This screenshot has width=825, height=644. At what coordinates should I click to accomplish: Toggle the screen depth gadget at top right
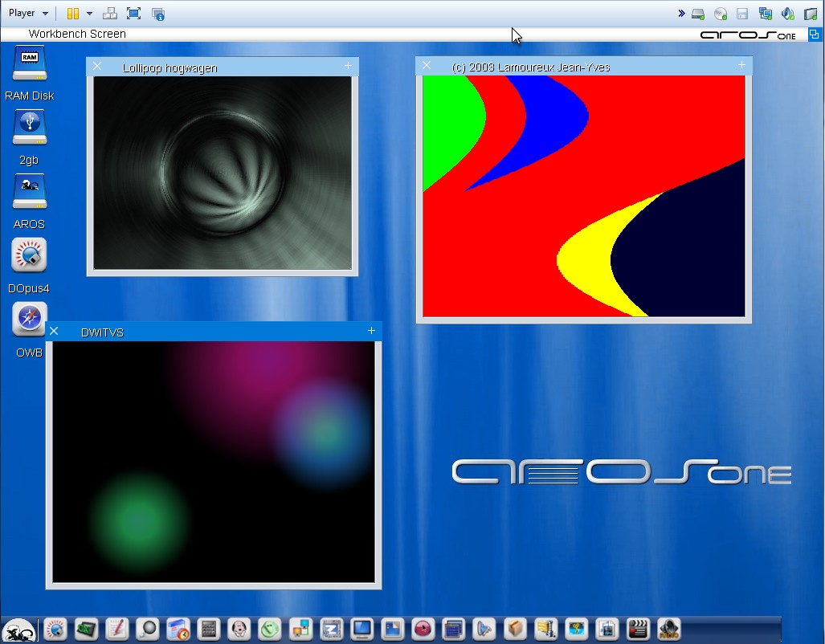[x=814, y=35]
